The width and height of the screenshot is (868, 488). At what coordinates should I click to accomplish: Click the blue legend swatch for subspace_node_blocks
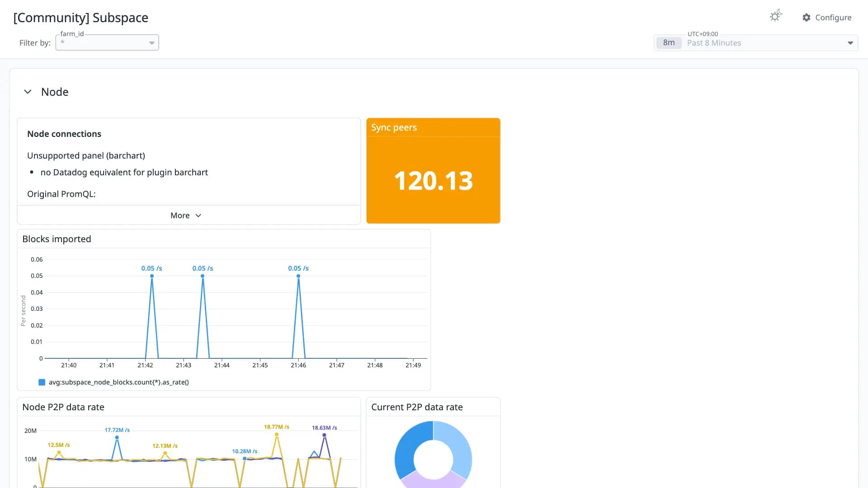pos(42,382)
